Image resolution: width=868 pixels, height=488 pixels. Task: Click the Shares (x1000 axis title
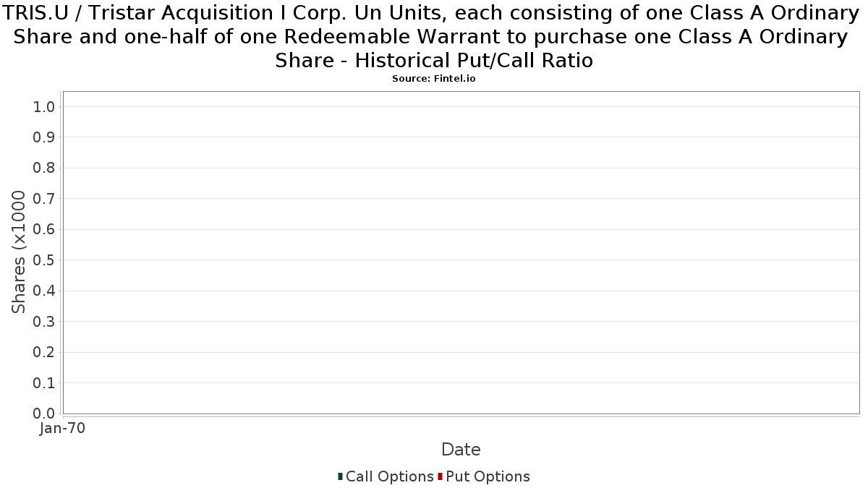[20, 252]
